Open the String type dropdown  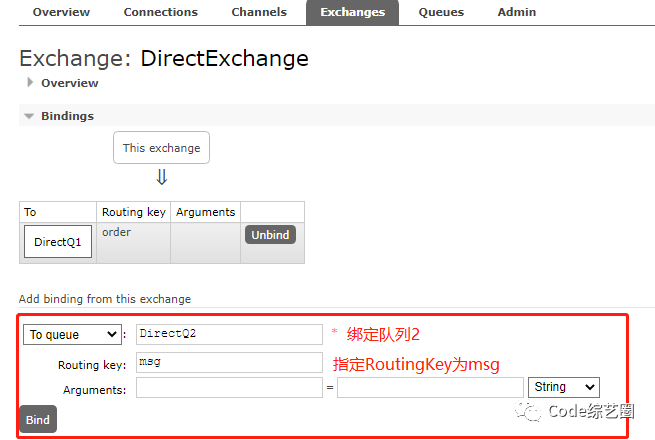pyautogui.click(x=564, y=387)
